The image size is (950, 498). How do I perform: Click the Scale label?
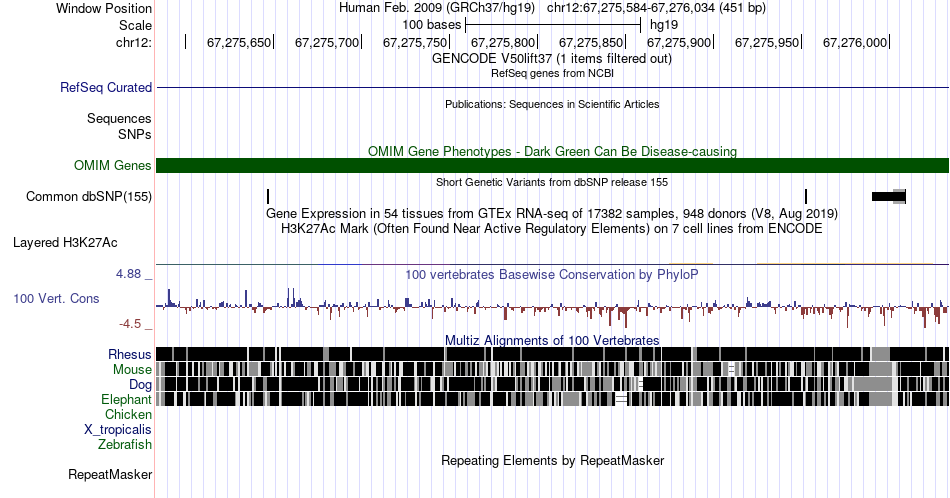tap(135, 25)
